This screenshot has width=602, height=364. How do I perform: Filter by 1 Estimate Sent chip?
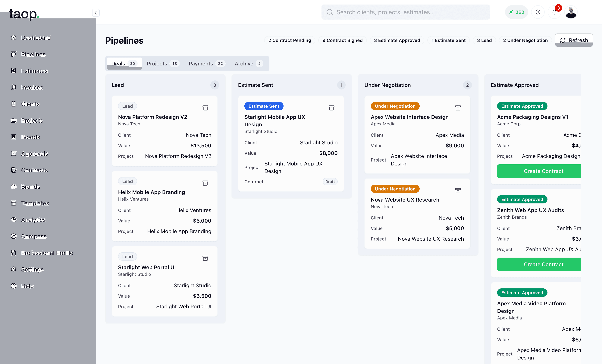point(448,40)
